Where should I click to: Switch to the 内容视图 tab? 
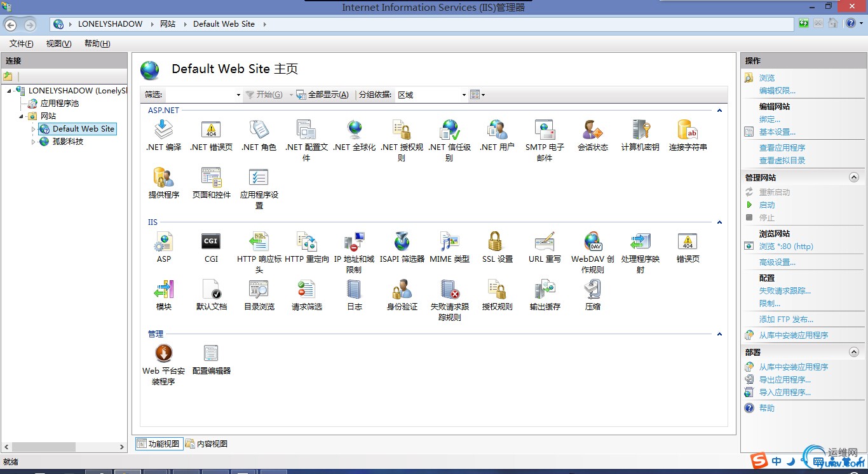coord(207,444)
